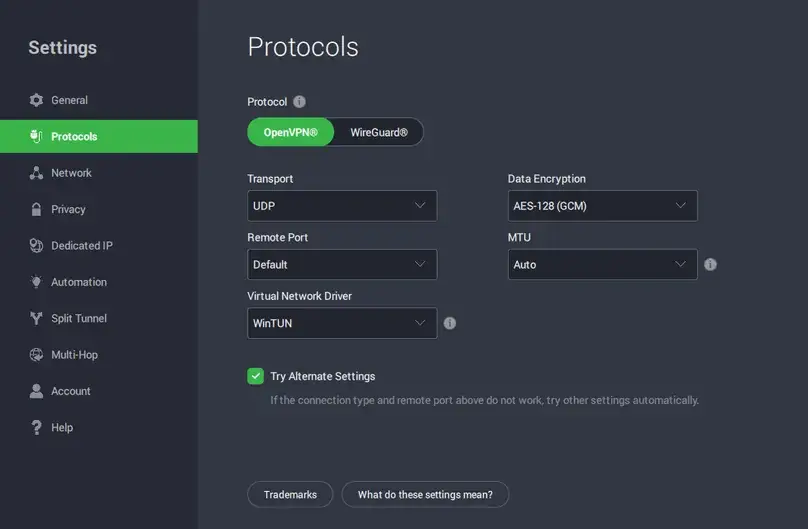Click the Try Alternate Settings label text

point(323,376)
